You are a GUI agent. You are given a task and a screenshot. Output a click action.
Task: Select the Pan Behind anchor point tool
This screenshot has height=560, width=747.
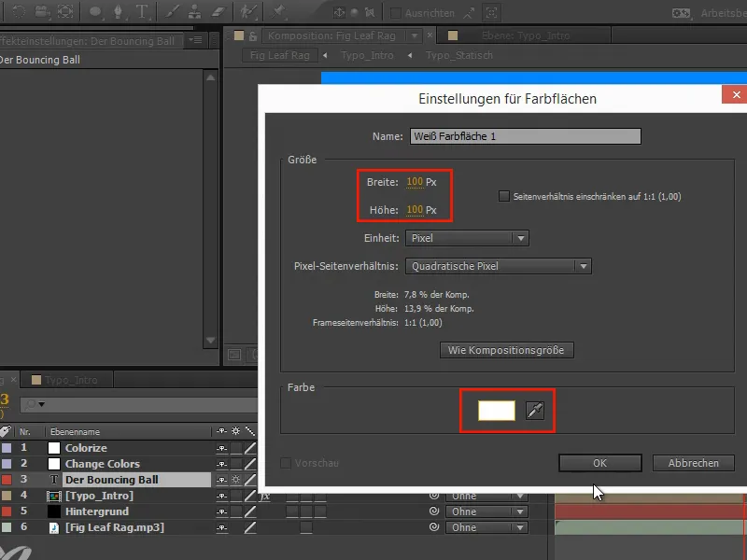(65, 11)
